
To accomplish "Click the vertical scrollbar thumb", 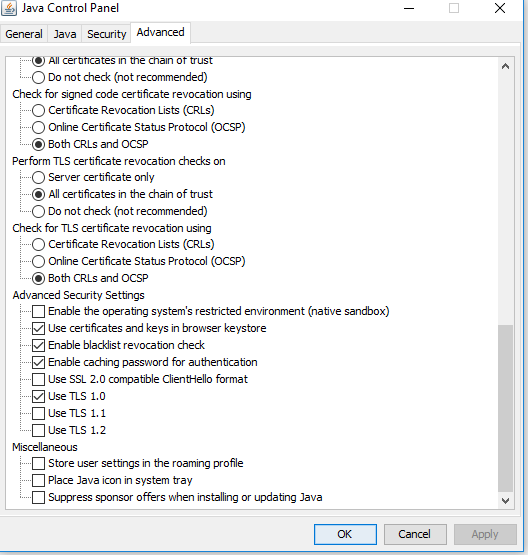I will tap(505, 408).
